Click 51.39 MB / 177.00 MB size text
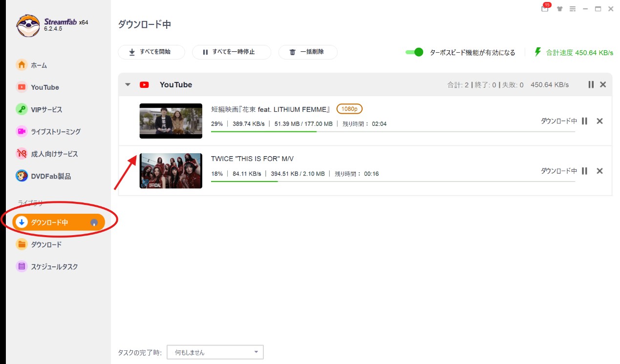 303,124
